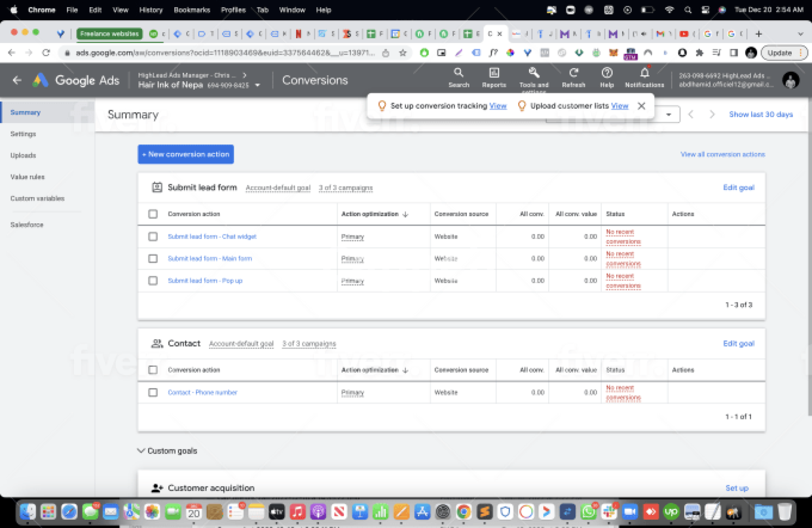Click the back arrow beside Google Ads logo
The image size is (812, 528).
(x=17, y=80)
